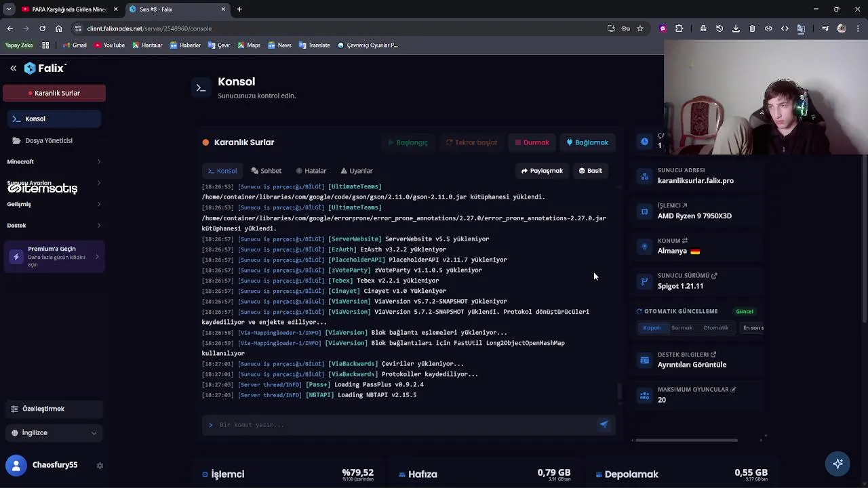Screen dimensions: 868x488
Task: Copy the karanliksurlar.falix.pro server address
Action: click(696, 181)
